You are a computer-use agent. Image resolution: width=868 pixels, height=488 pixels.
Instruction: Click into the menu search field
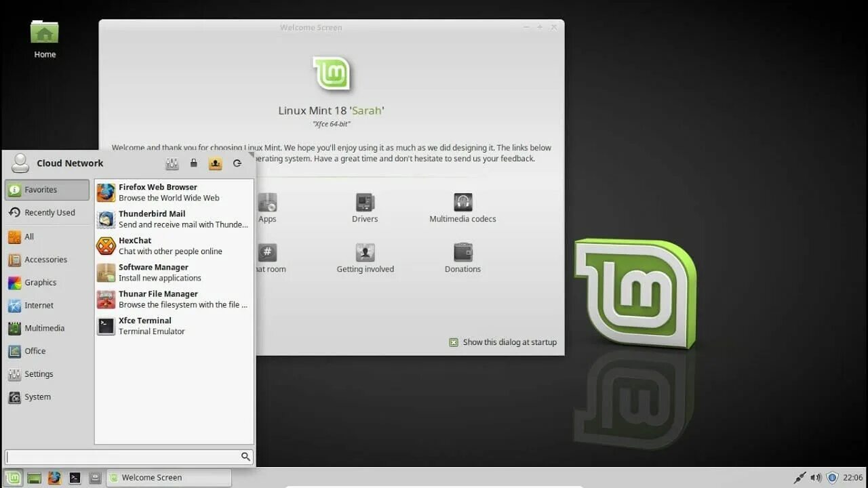[x=129, y=457]
